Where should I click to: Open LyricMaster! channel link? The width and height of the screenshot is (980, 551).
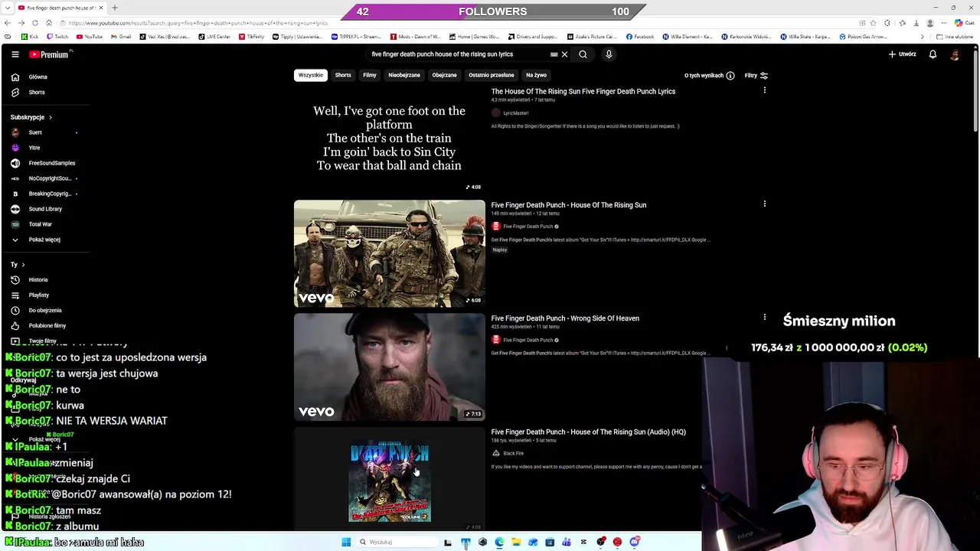coord(515,113)
